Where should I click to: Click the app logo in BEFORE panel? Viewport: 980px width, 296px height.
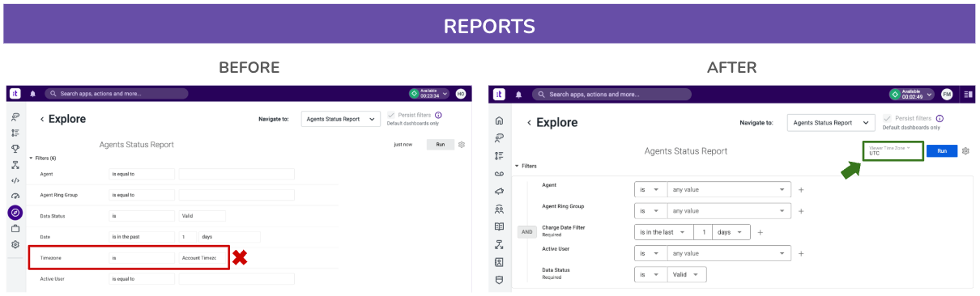[x=15, y=94]
